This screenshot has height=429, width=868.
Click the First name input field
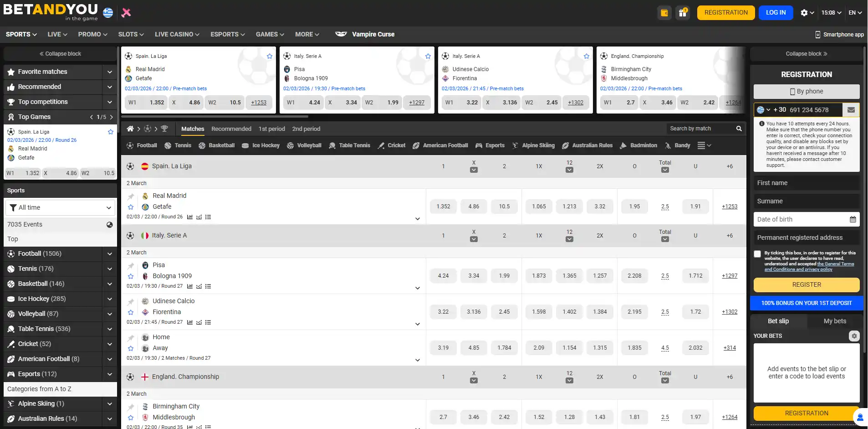807,183
